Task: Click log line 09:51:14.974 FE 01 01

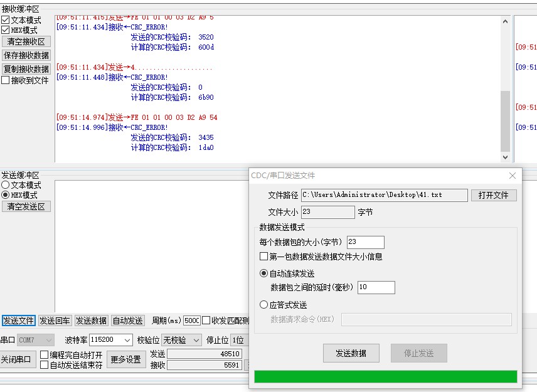Action: (x=137, y=117)
